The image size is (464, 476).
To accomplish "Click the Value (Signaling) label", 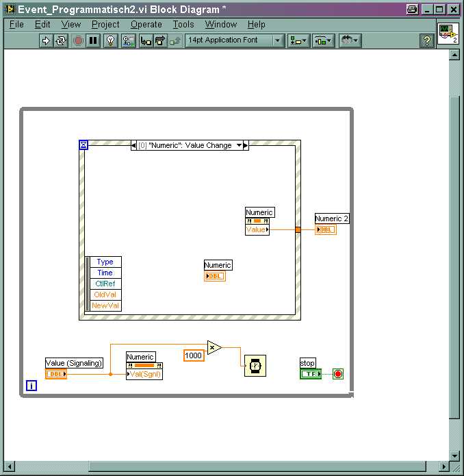I will click(x=74, y=363).
